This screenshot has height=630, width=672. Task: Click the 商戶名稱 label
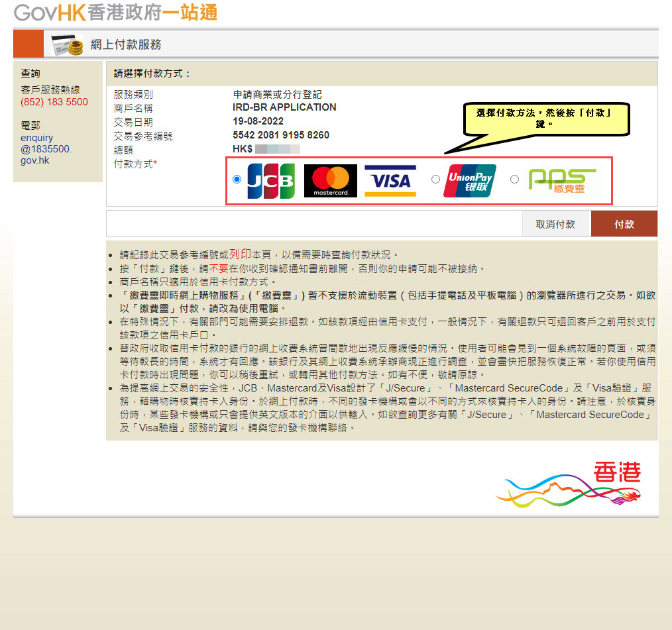tap(133, 109)
